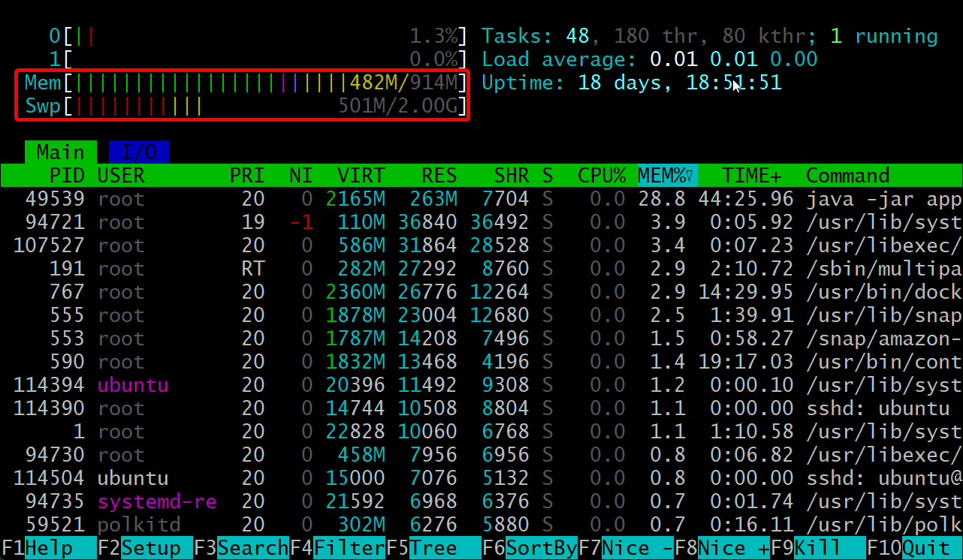Click the PID column header
Viewport: 963px width, 560px height.
(x=66, y=176)
